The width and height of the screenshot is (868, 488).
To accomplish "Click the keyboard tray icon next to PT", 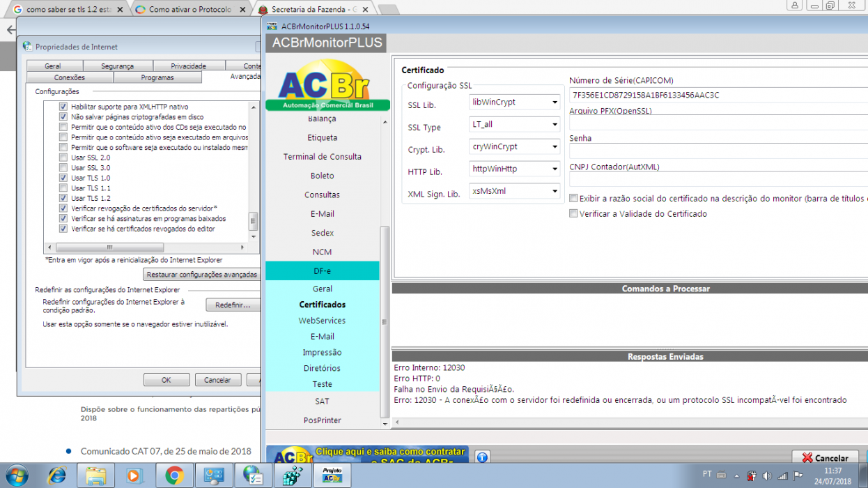I will [x=722, y=475].
